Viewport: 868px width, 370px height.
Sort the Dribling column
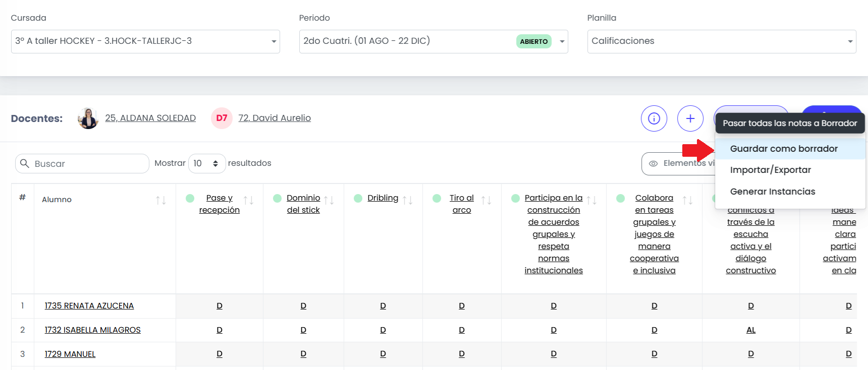(x=408, y=200)
